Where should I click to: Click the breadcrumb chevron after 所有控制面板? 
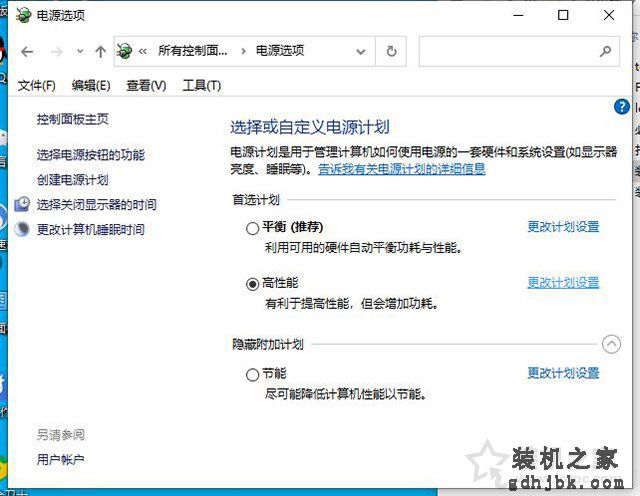(x=243, y=51)
